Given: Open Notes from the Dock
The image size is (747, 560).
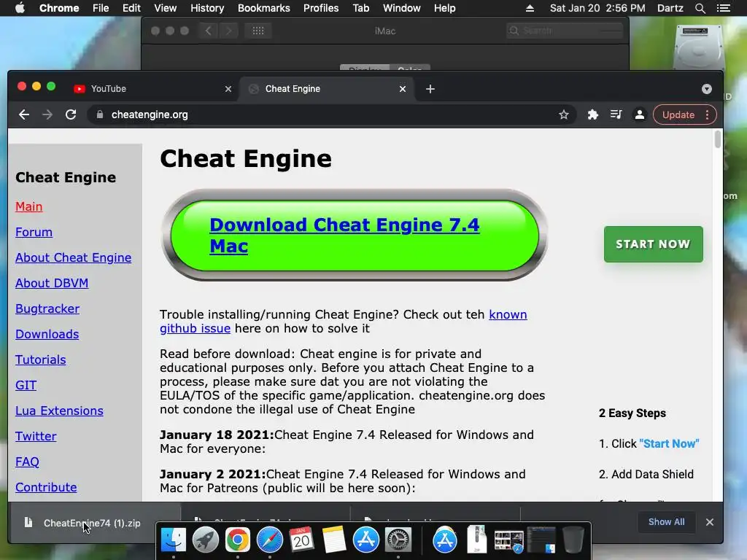Looking at the screenshot, I should click(333, 540).
